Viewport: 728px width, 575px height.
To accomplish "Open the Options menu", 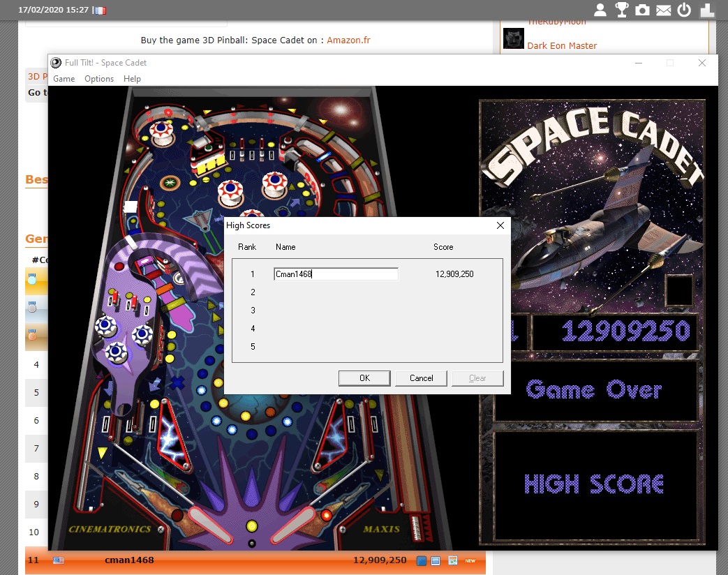I will pos(99,79).
